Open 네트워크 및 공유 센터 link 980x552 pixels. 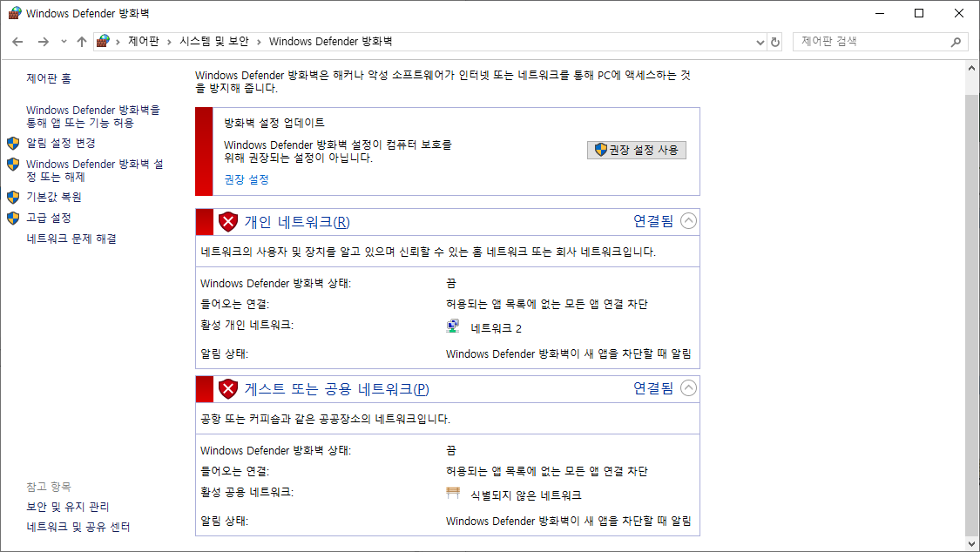pyautogui.click(x=78, y=527)
